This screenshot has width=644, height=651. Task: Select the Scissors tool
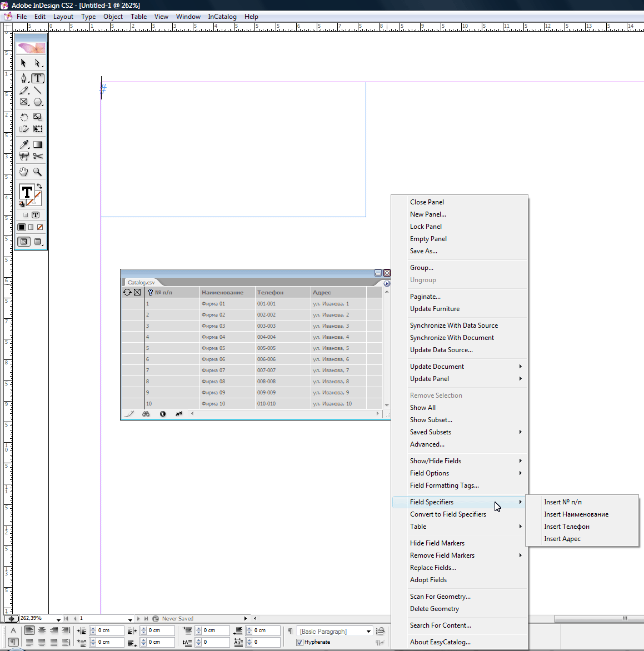[38, 156]
